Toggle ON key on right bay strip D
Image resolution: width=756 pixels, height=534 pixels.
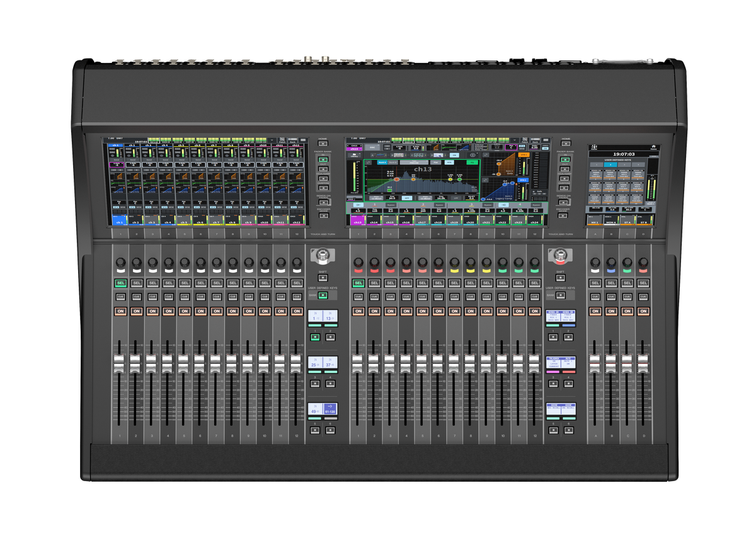[x=643, y=311]
